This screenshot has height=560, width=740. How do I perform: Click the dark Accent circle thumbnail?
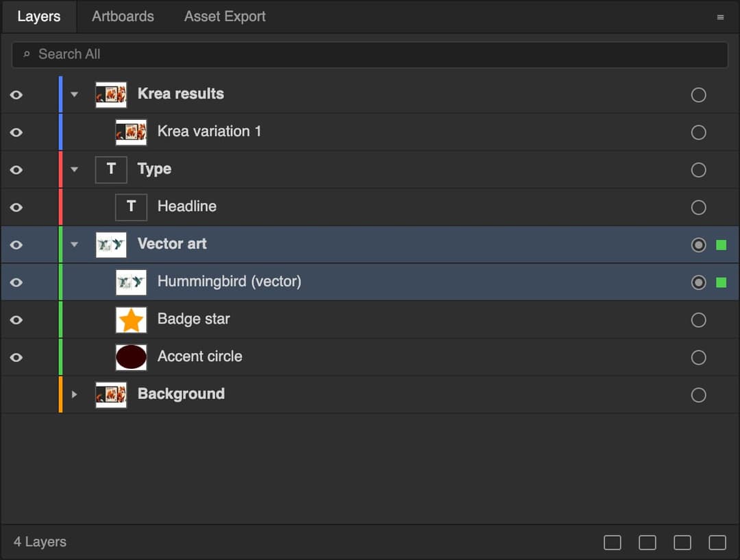point(131,357)
